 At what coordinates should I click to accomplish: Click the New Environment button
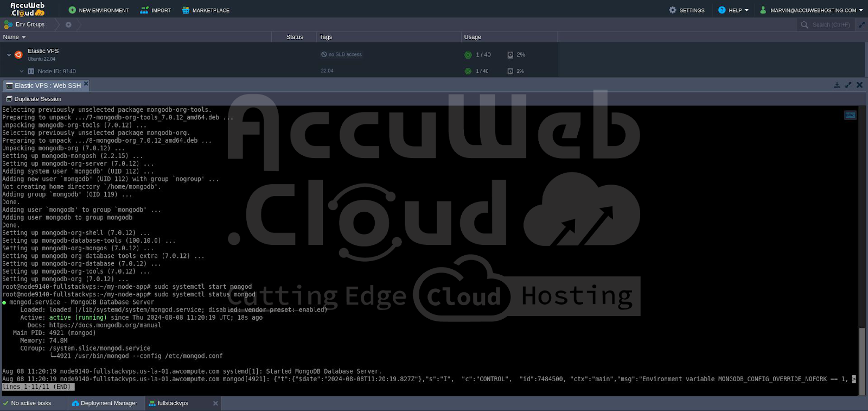point(98,10)
